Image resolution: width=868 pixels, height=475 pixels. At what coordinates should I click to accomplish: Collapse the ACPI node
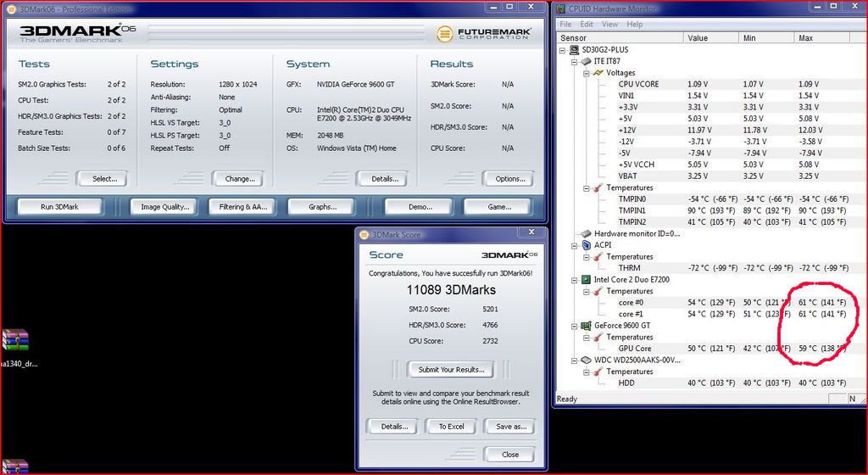(575, 245)
